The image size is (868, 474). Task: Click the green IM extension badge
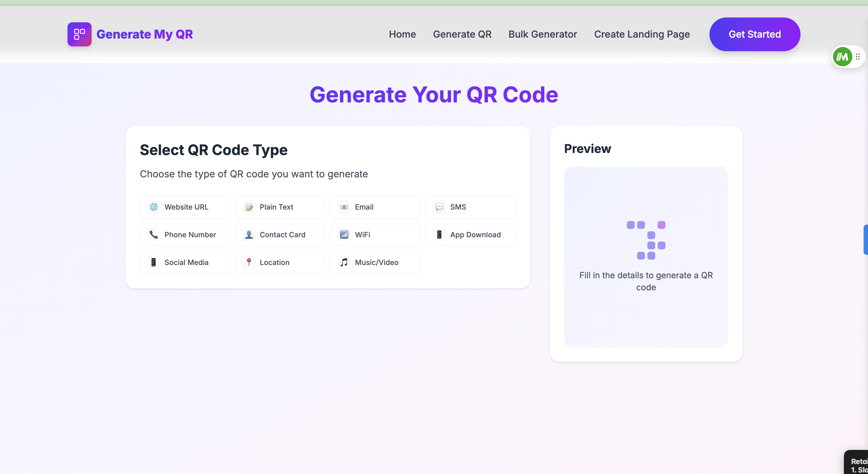(x=842, y=57)
